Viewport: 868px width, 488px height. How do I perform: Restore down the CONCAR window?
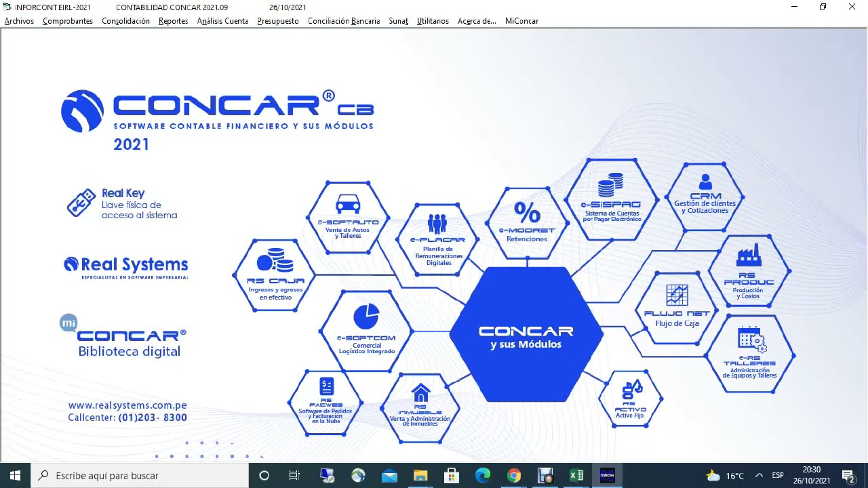(823, 7)
